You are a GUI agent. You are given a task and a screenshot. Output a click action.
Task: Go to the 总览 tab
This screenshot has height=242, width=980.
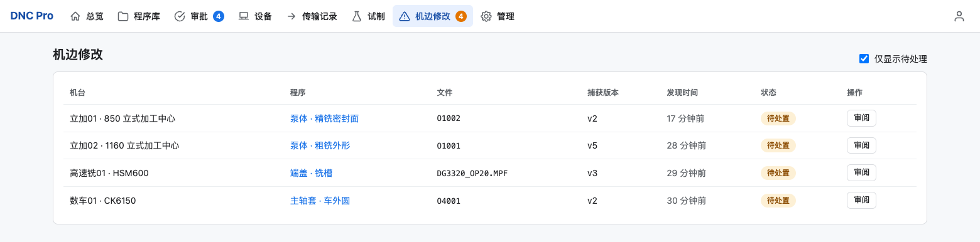[x=87, y=16]
